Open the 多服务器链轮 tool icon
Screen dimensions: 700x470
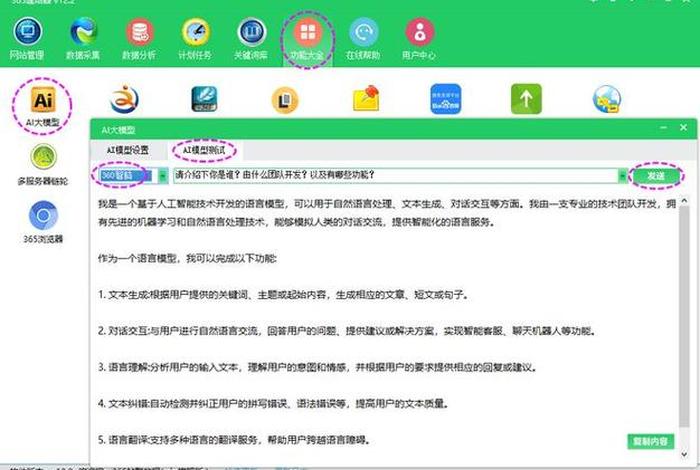coord(43,164)
